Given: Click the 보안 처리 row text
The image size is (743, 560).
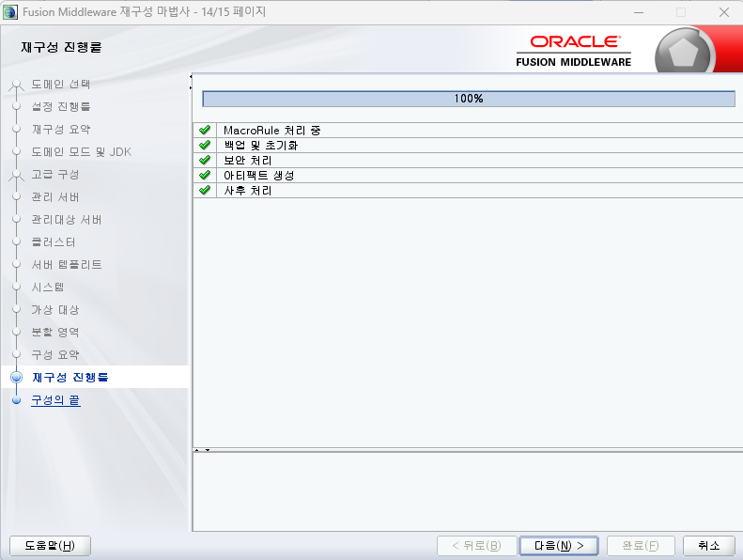Looking at the screenshot, I should tap(247, 161).
